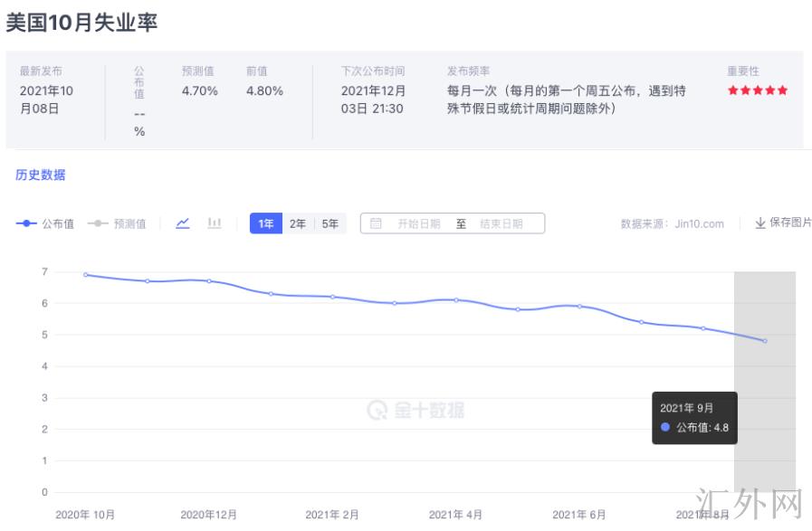Click the 结束日期 end date field
The height and width of the screenshot is (531, 812).
click(x=501, y=223)
